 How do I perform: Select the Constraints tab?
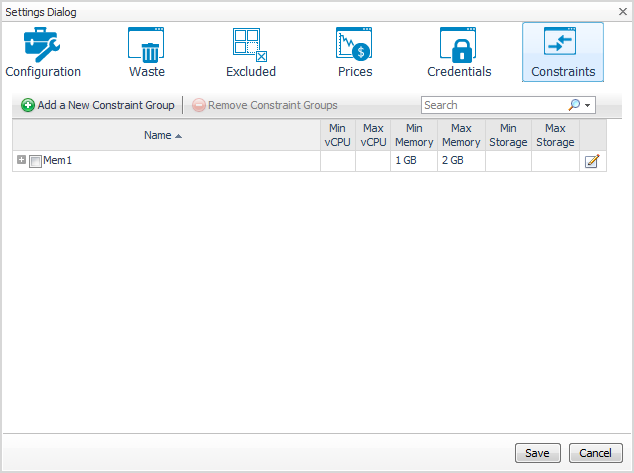coord(563,52)
